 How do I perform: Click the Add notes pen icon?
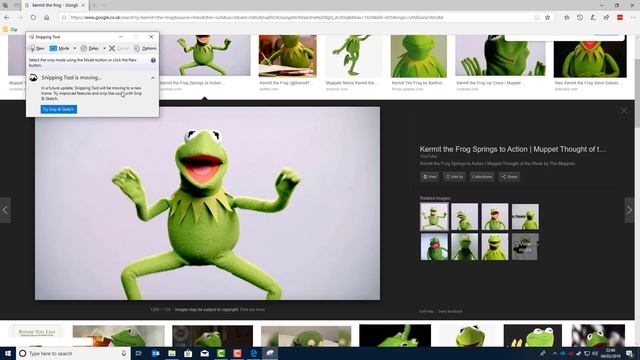(x=593, y=18)
